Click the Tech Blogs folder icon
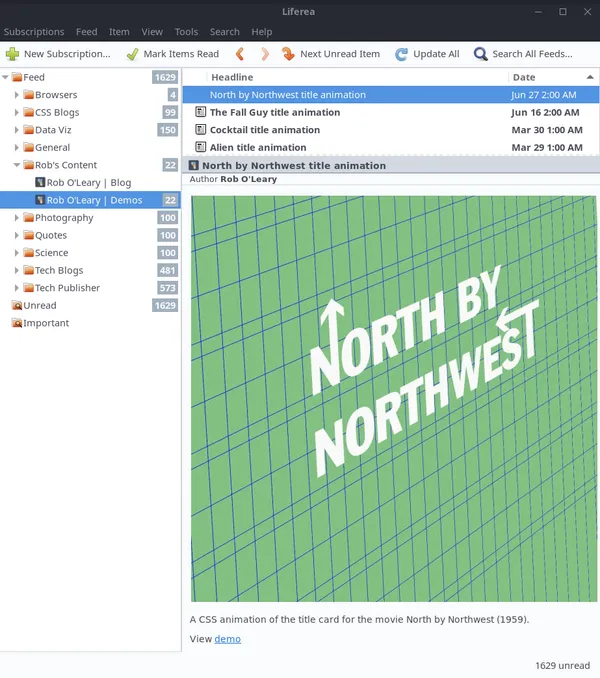Image resolution: width=600 pixels, height=678 pixels. [x=29, y=270]
